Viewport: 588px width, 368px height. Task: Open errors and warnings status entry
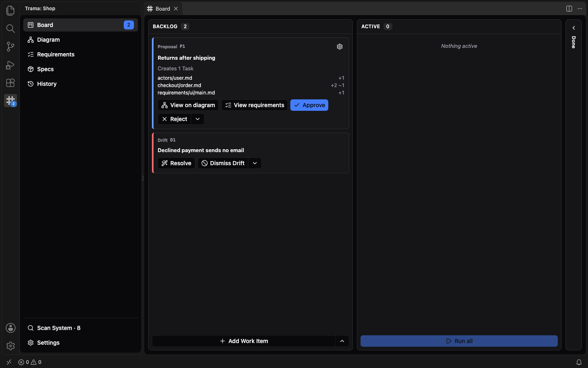pyautogui.click(x=30, y=362)
